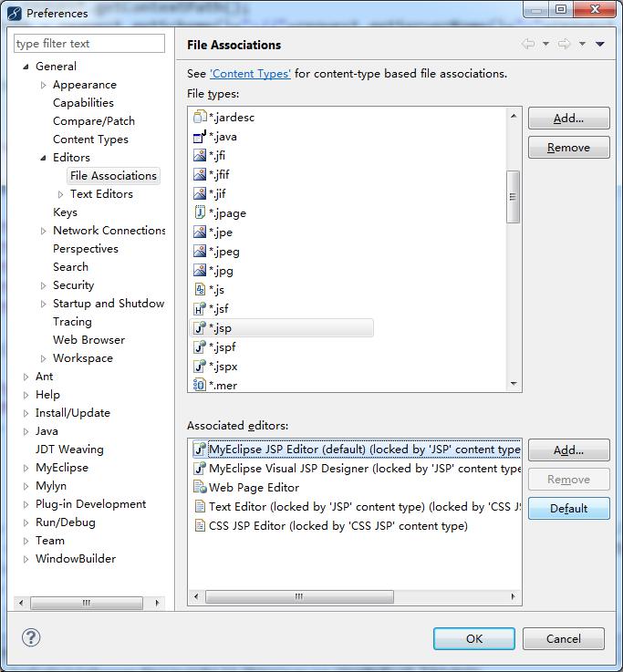Click the back navigation arrow icon
The height and width of the screenshot is (672, 623).
click(528, 44)
